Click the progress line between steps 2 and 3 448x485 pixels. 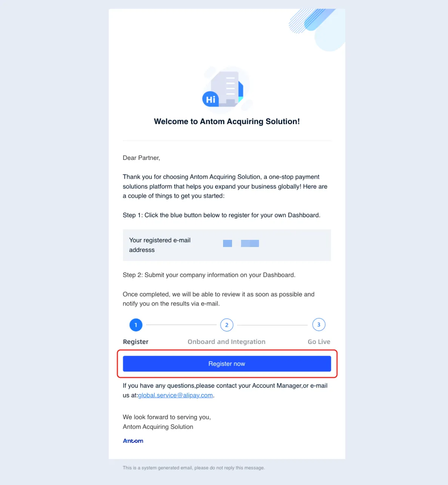point(272,325)
